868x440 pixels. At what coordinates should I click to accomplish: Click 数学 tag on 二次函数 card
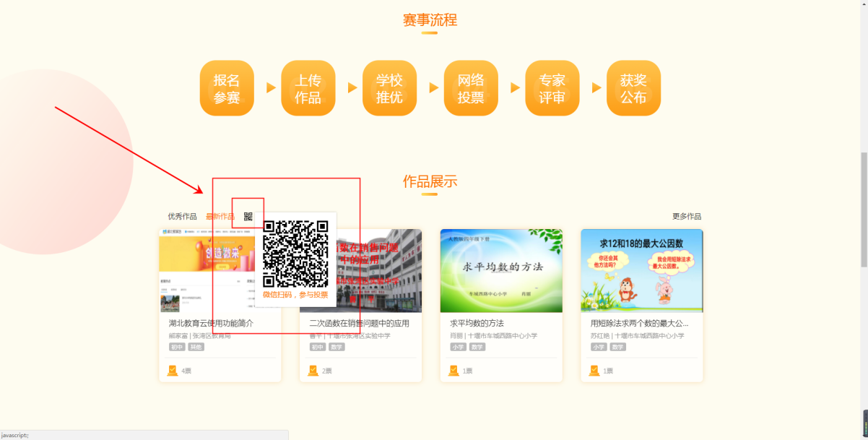point(337,347)
